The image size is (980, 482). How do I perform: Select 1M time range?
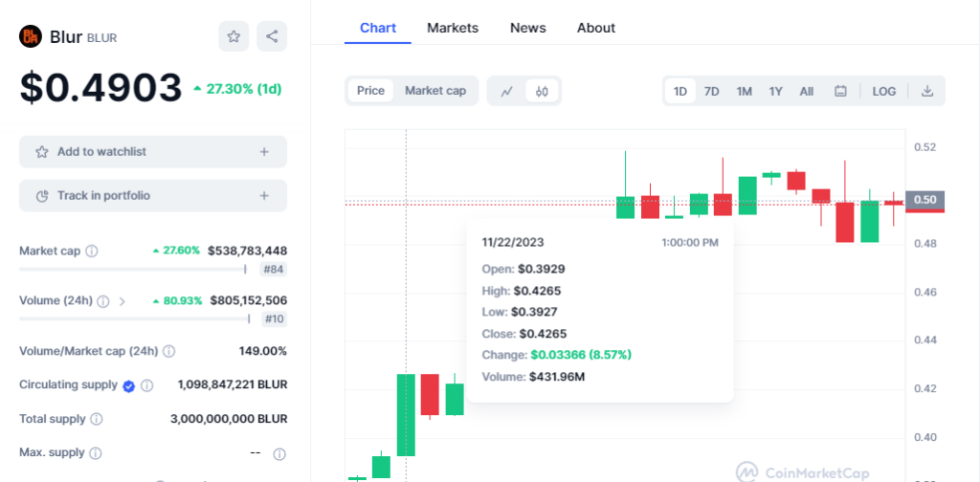coord(744,91)
